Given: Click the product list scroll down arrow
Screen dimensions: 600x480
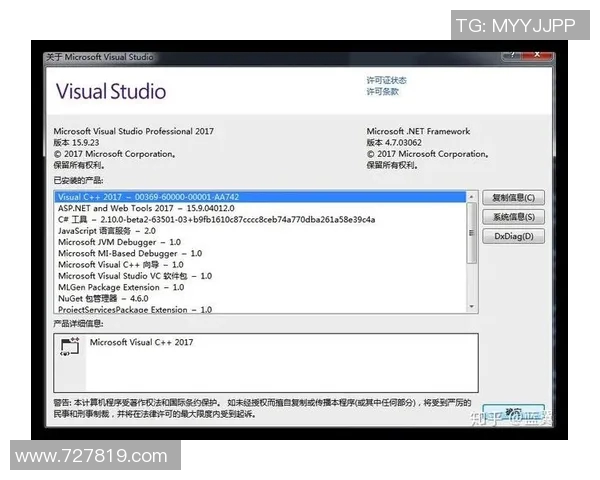Looking at the screenshot, I should [x=472, y=307].
